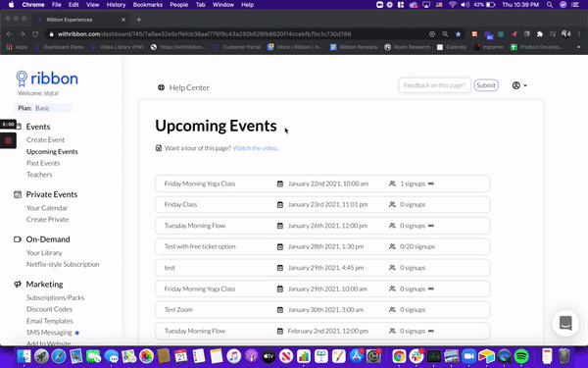Open the account profile dropdown

click(519, 85)
